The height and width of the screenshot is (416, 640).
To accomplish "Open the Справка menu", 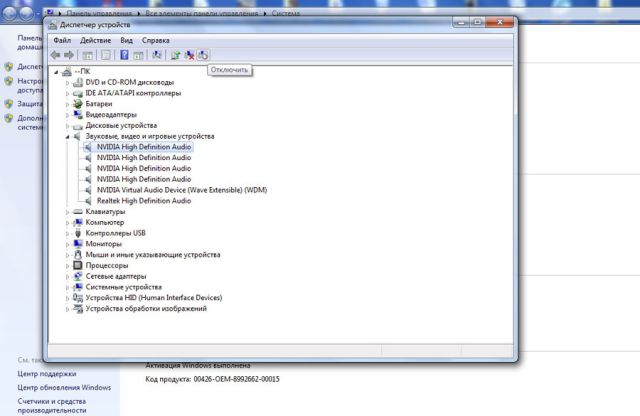I will (x=156, y=40).
